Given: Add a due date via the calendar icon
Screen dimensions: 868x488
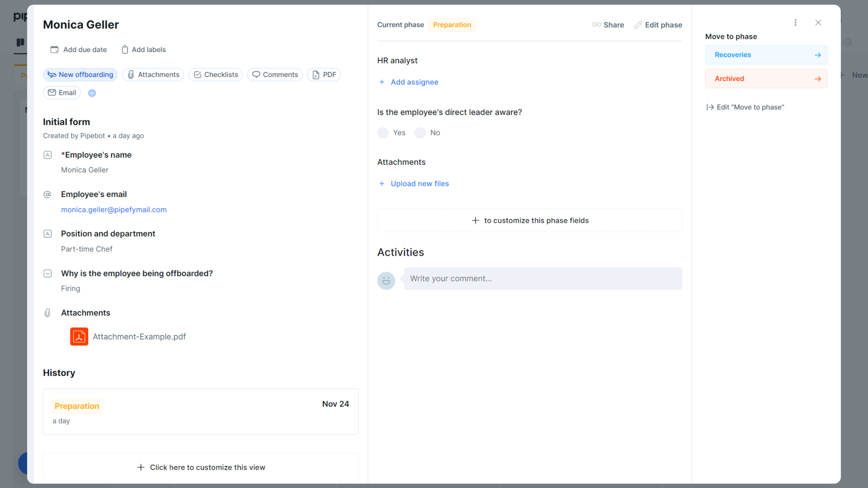Looking at the screenshot, I should [54, 50].
